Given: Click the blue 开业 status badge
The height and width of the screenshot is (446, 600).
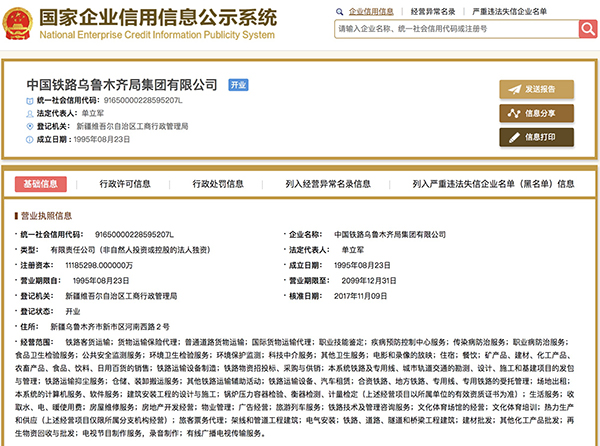Looking at the screenshot, I should click(238, 85).
